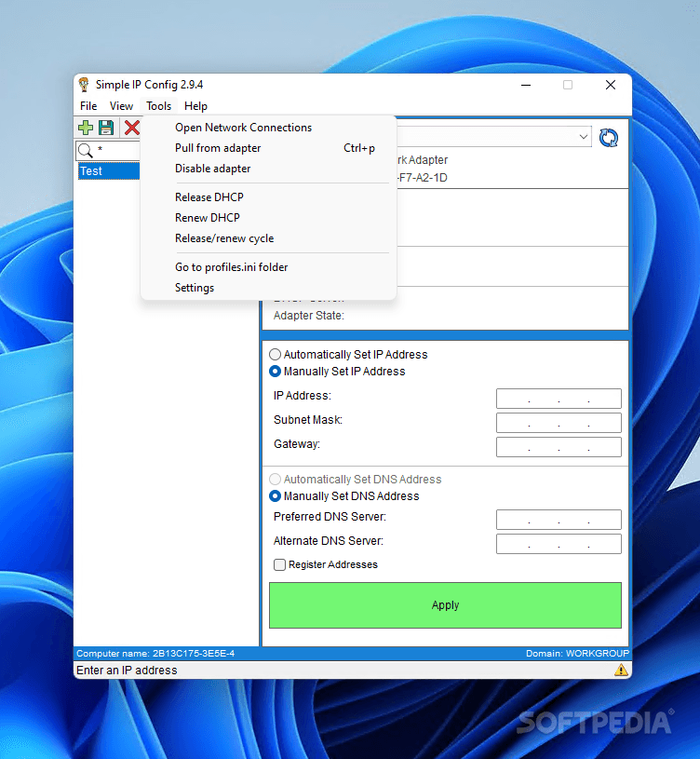
Task: Click Domain: WORKGROUP status text
Action: [x=578, y=654]
